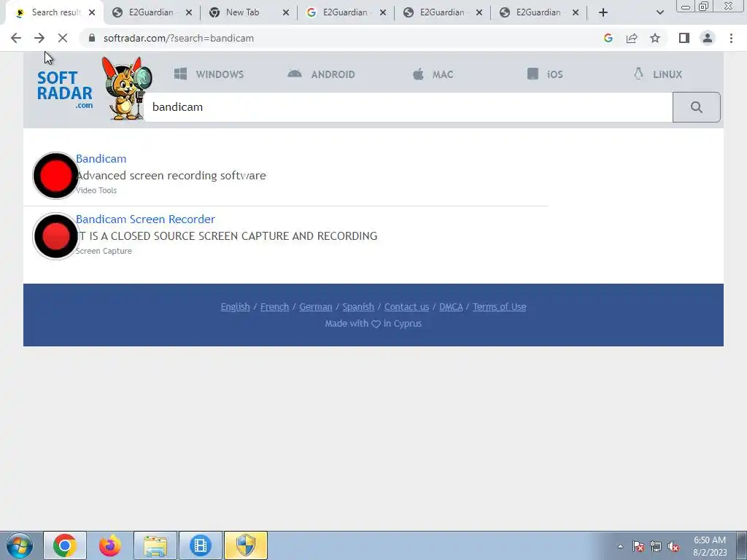
Task: Switch language to German
Action: pos(315,307)
